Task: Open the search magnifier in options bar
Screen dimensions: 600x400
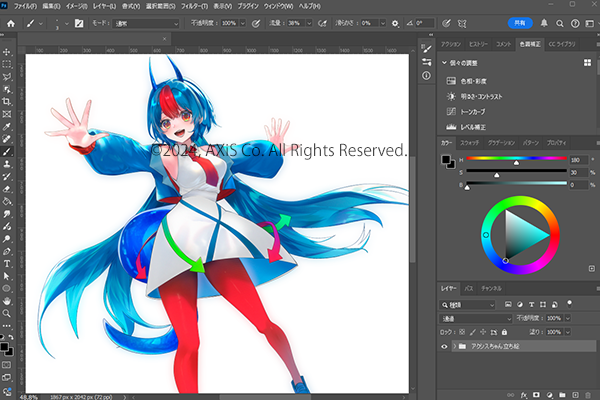Action: point(559,23)
